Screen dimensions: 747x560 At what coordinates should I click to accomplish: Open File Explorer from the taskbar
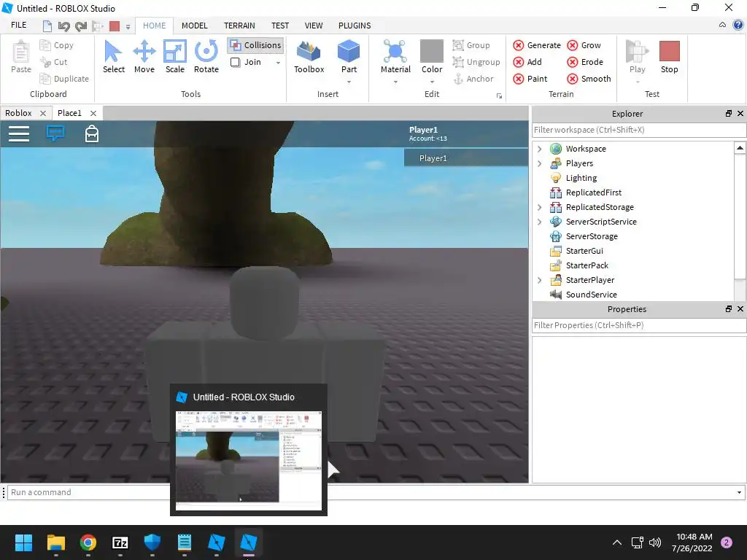tap(55, 542)
